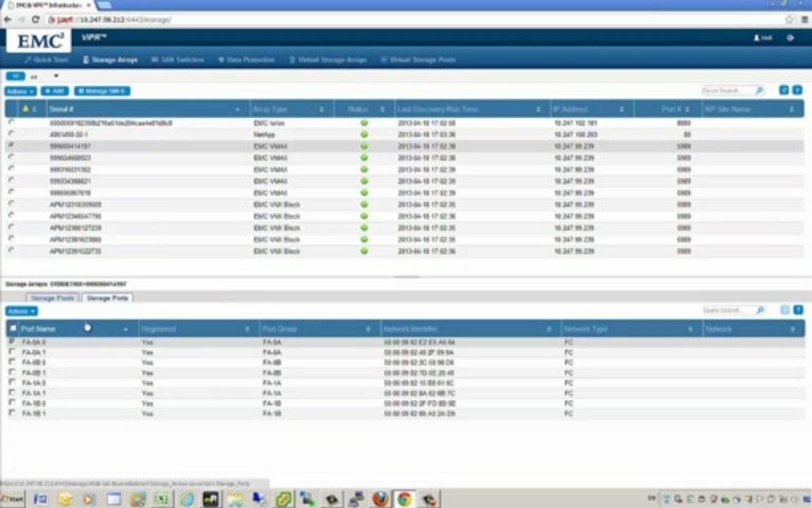Select radio button for NetApp array row
812x508 pixels.
coord(11,134)
